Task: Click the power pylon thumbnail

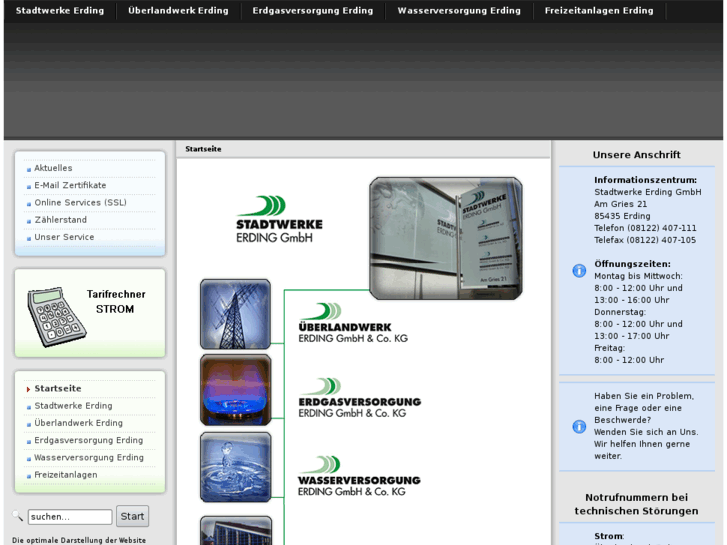Action: 235,314
